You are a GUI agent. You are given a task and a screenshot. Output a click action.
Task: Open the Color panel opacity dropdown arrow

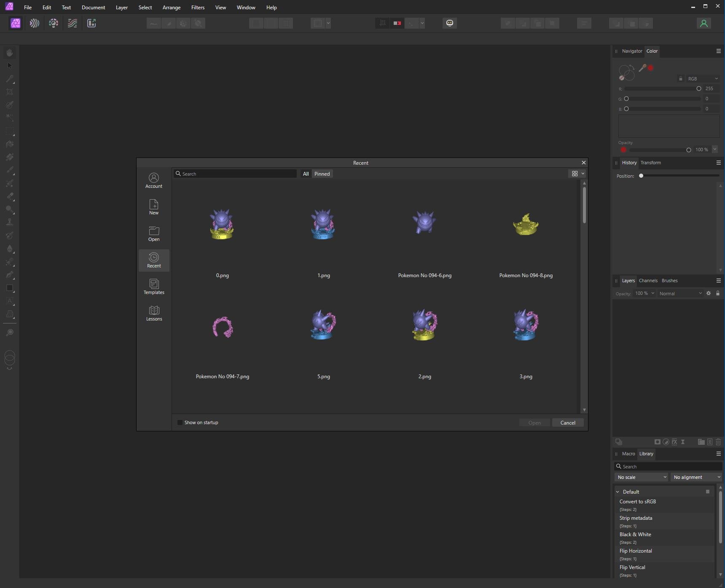[715, 149]
